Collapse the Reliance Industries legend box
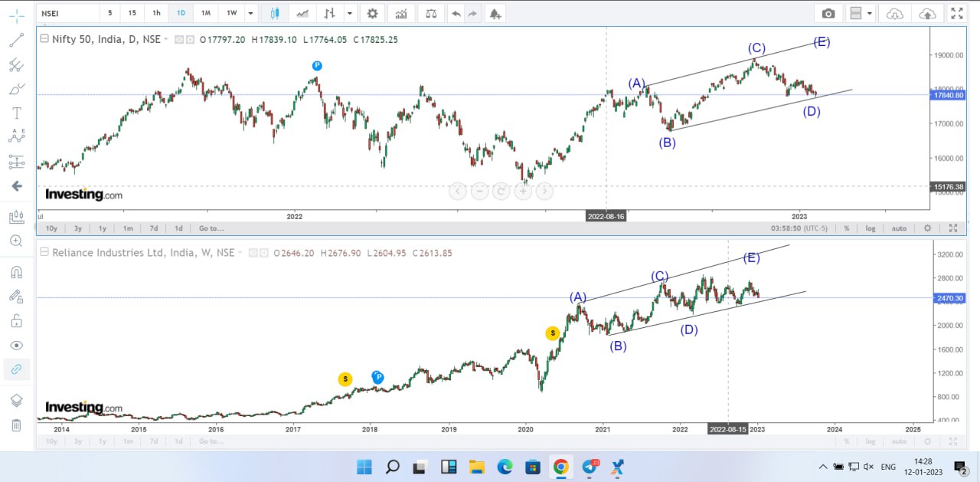980x482 pixels. (x=44, y=252)
